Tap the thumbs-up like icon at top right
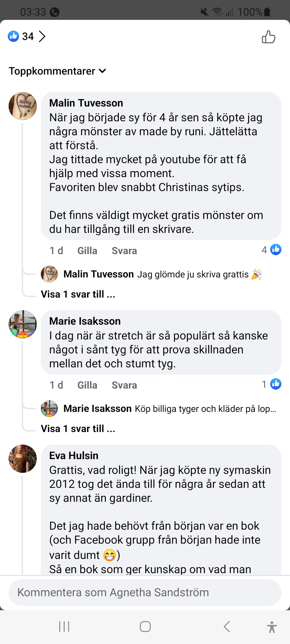The height and width of the screenshot is (644, 290). click(269, 37)
